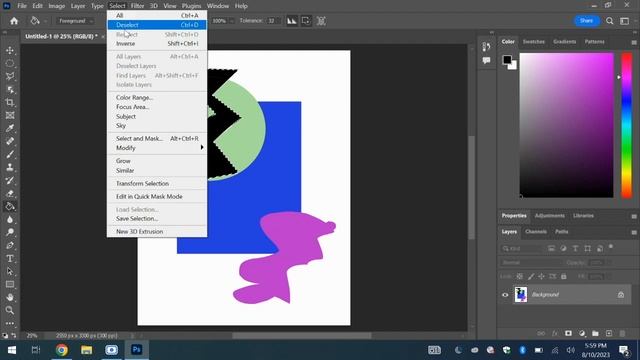The width and height of the screenshot is (640, 360).
Task: Select the Brush tool
Action: (x=10, y=154)
